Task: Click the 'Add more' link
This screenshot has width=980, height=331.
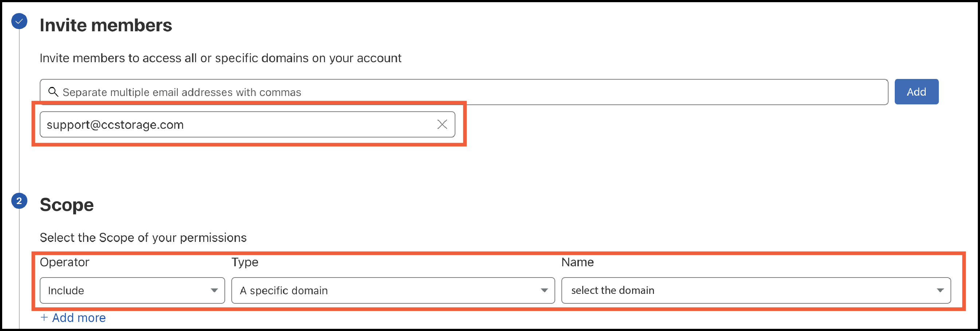Action: pyautogui.click(x=79, y=317)
